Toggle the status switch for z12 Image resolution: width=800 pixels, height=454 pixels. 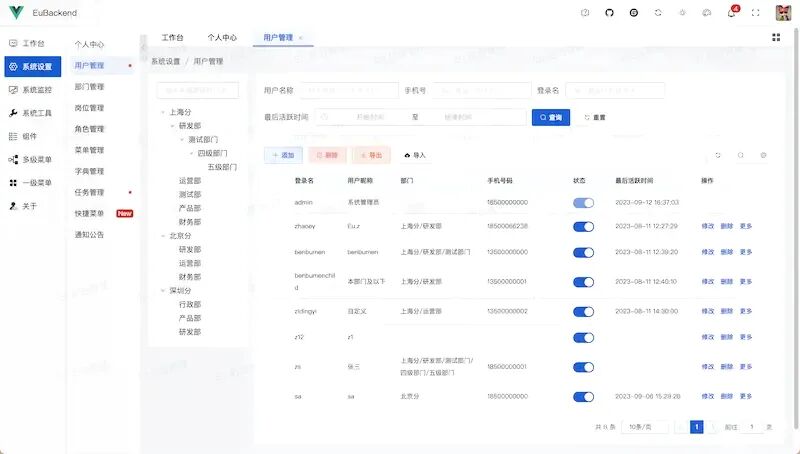coord(583,338)
